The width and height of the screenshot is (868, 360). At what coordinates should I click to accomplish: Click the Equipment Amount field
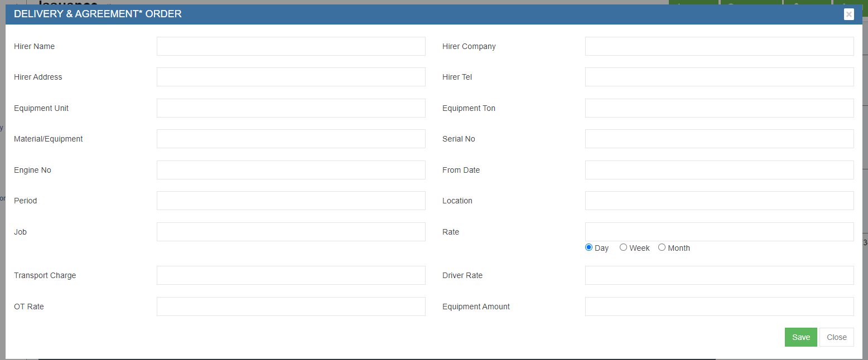click(x=719, y=307)
